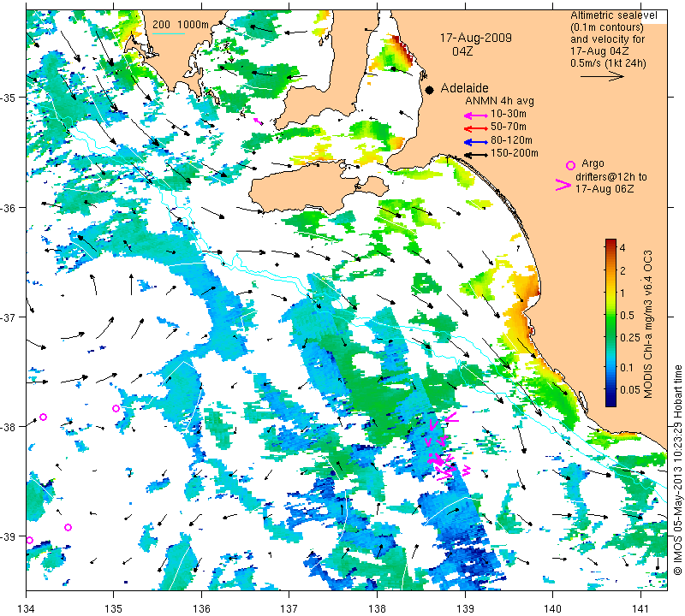685x616 pixels.
Task: Click the Argo float circle near 134.2°E, 38°S
Action: tap(43, 417)
